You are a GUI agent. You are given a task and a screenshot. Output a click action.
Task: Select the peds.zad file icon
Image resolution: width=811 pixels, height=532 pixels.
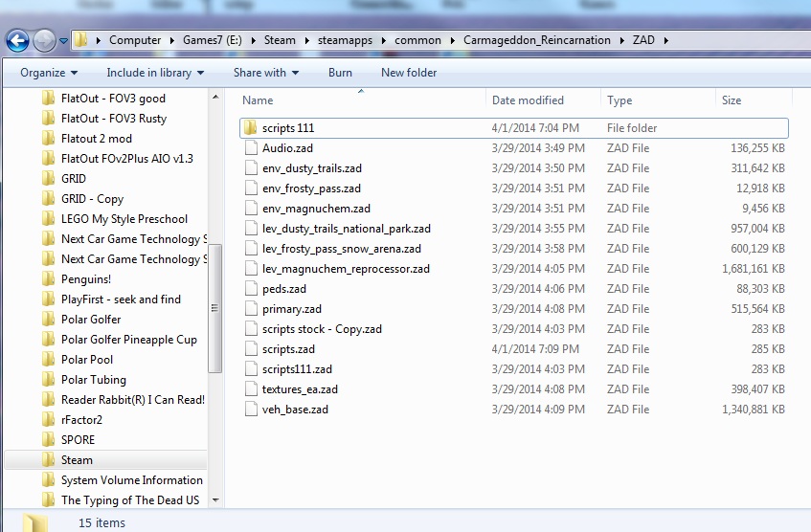pyautogui.click(x=251, y=289)
